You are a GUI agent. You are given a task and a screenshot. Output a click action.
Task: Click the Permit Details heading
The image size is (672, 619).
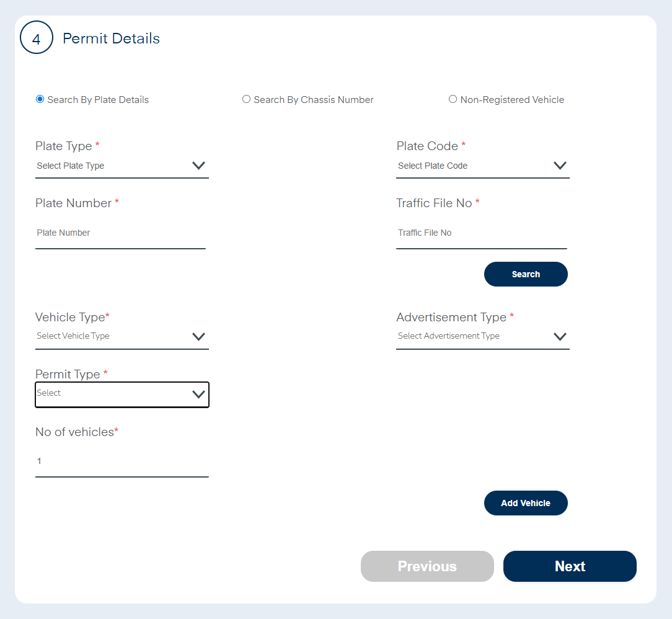coord(112,38)
